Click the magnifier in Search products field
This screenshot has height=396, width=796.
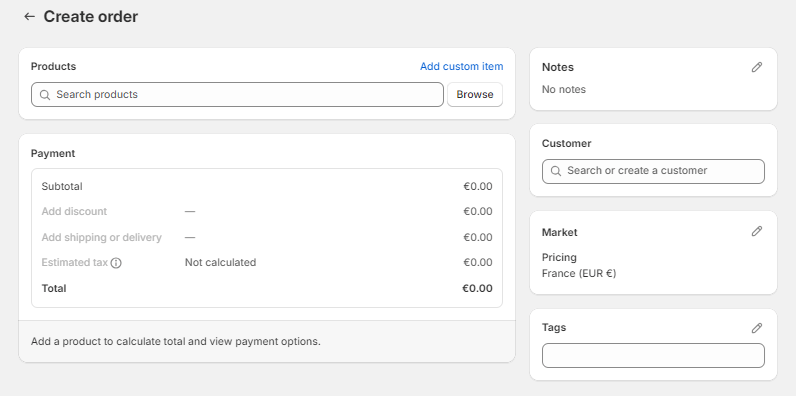click(x=45, y=95)
